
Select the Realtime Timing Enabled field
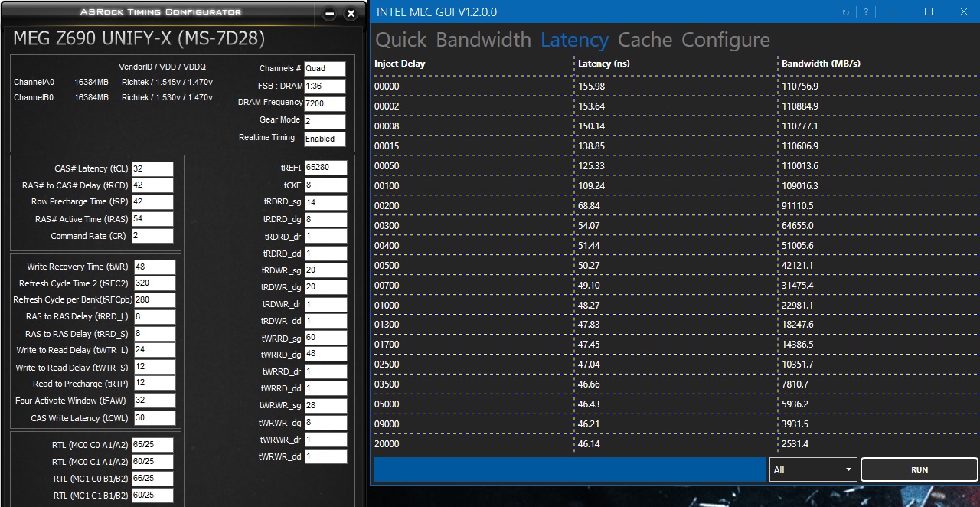click(x=325, y=139)
